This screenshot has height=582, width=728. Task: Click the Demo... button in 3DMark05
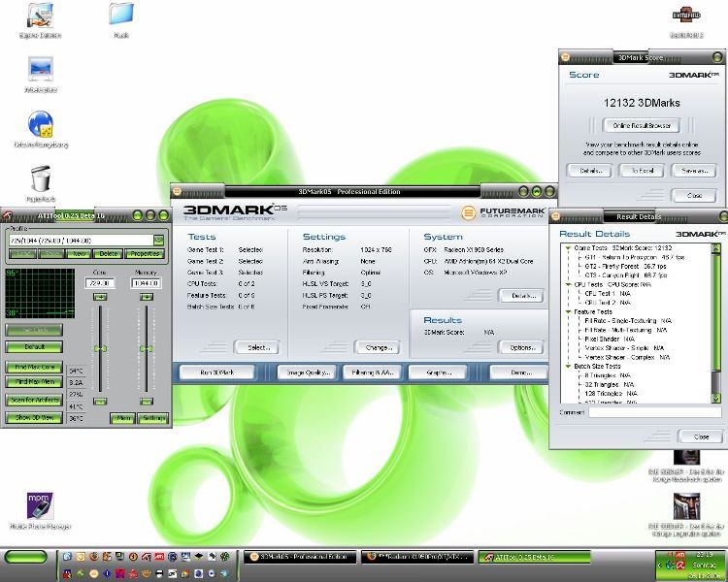pos(519,372)
